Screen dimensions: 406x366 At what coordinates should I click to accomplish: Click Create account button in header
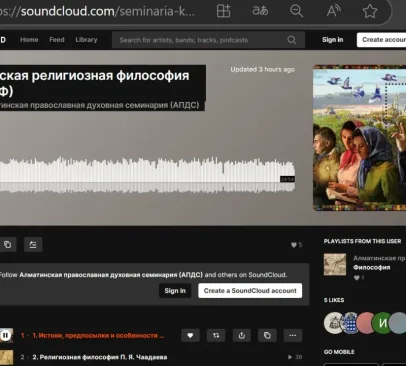pos(382,40)
